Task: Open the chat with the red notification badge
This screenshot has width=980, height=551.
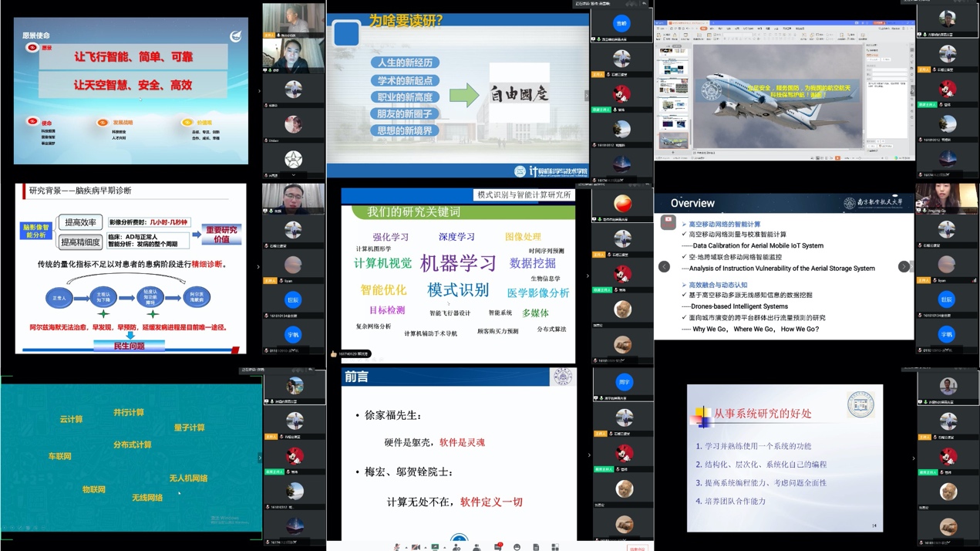Action: click(497, 547)
